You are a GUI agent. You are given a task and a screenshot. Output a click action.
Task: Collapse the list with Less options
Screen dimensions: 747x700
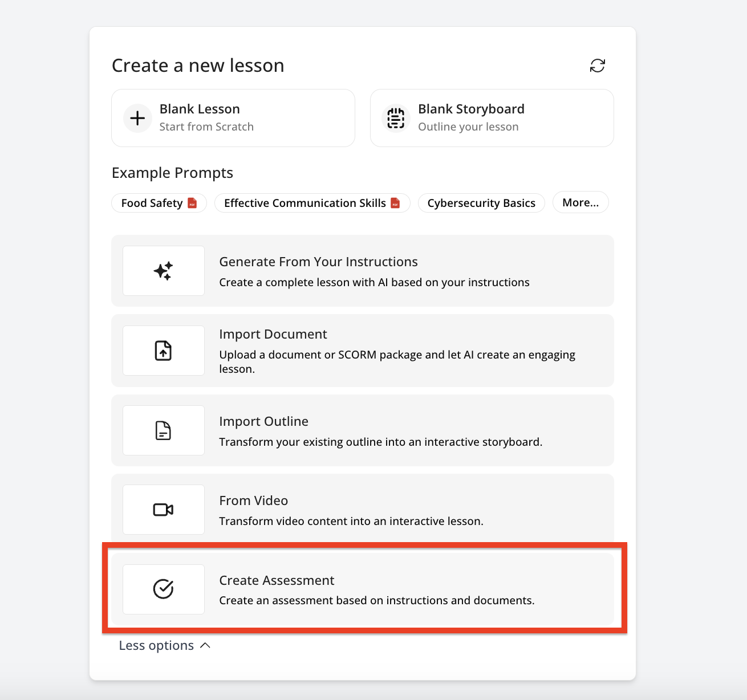click(156, 645)
